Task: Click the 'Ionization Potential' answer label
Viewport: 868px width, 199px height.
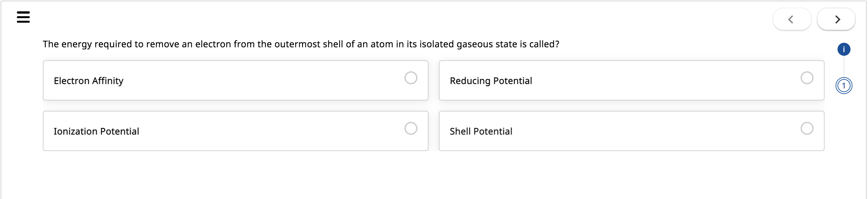Action: point(96,131)
